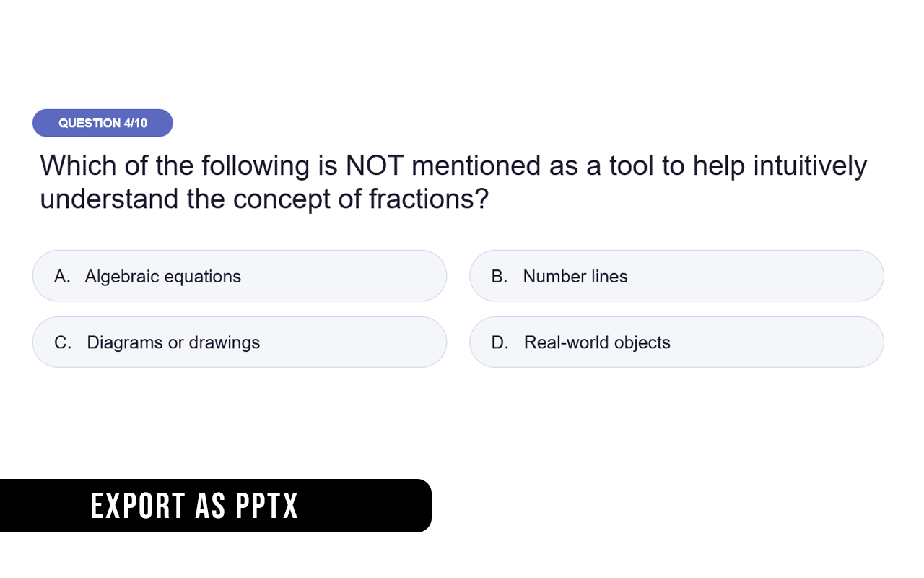This screenshot has height=578, width=924.
Task: Click the word 'fractions?' in the question
Action: pos(429,199)
